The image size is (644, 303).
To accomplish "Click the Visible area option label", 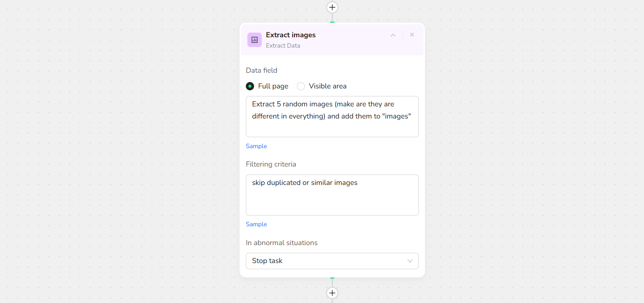I will pos(328,86).
